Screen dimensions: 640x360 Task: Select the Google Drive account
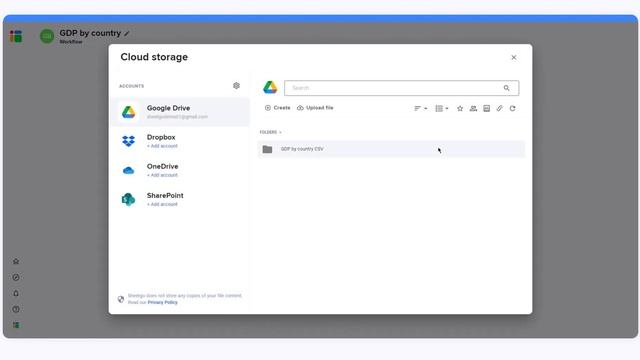coord(180,112)
